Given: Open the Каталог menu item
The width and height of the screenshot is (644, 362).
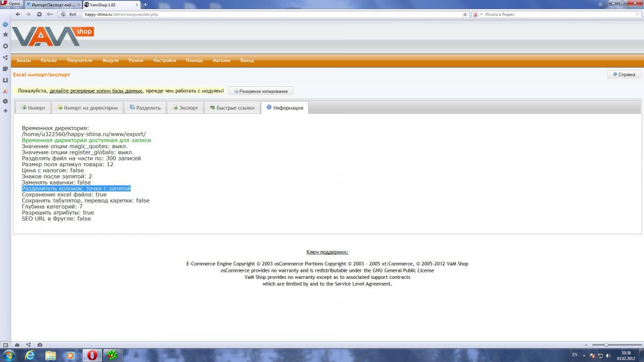Looking at the screenshot, I should pyautogui.click(x=49, y=61).
